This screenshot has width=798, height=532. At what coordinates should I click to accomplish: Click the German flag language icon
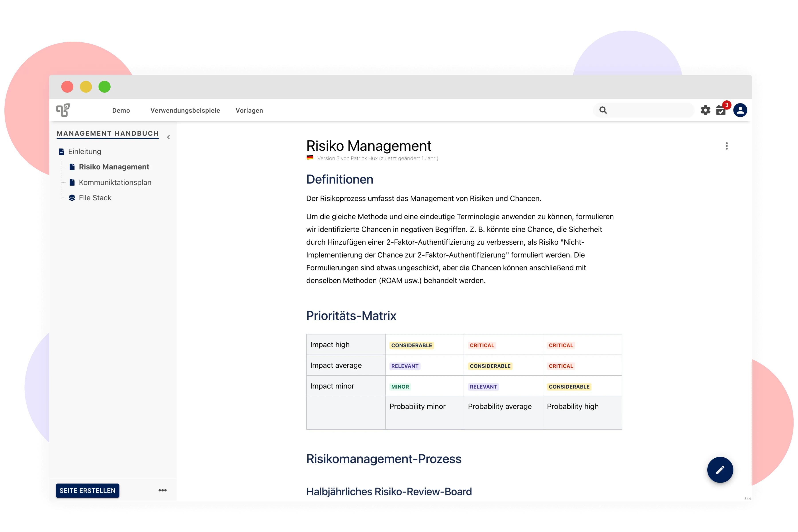[310, 158]
